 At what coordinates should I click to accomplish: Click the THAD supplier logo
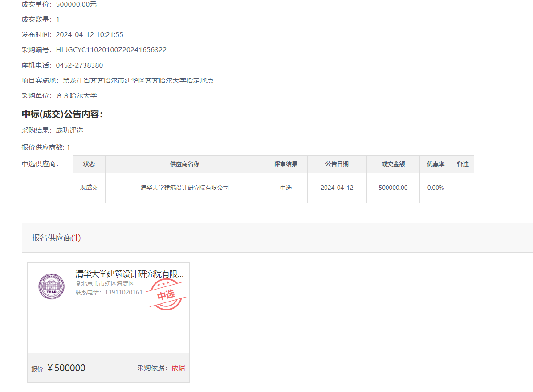tap(51, 286)
